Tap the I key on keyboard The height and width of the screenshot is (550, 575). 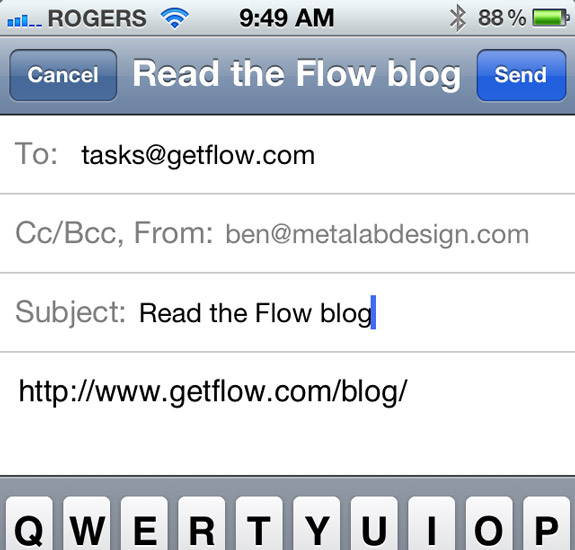tap(432, 524)
